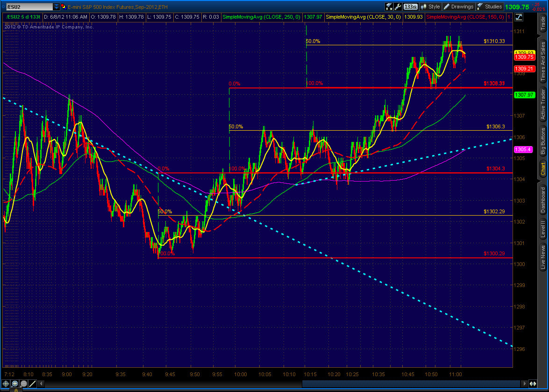
Task: Click the expand time axis icon at bottom right
Action: point(533,384)
